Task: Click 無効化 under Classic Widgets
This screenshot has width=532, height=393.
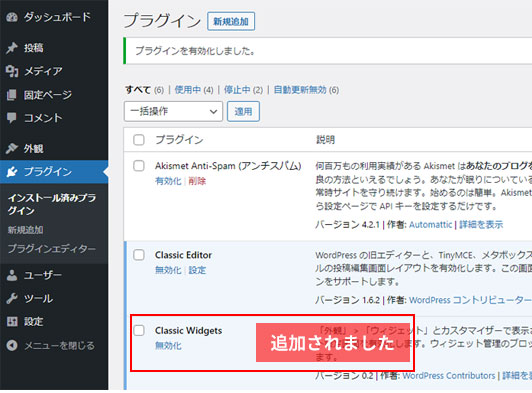Action: pyautogui.click(x=168, y=346)
